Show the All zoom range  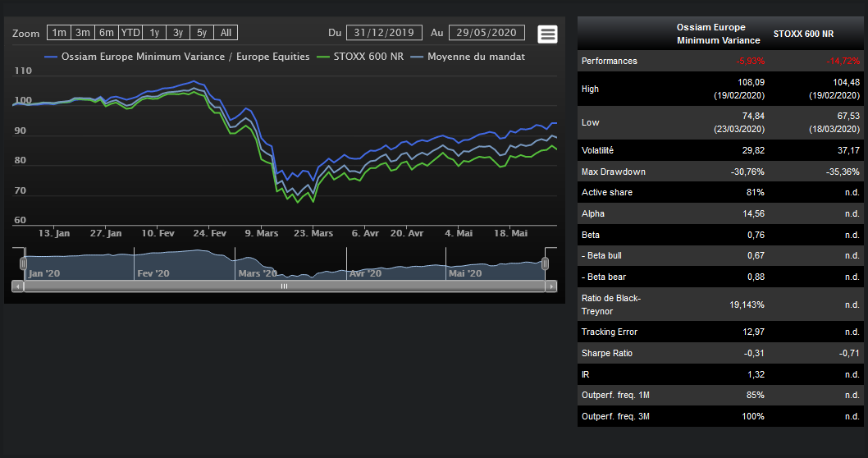coord(226,33)
